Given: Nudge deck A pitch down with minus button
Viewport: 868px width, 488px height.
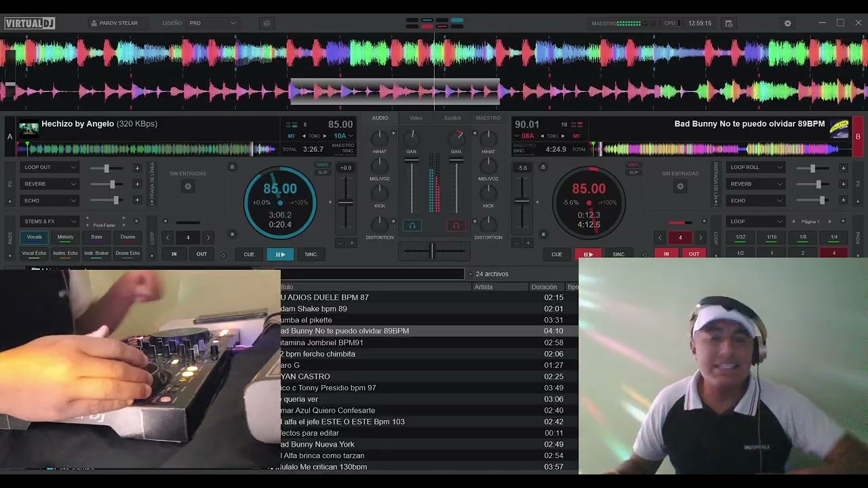Looking at the screenshot, I should 340,243.
